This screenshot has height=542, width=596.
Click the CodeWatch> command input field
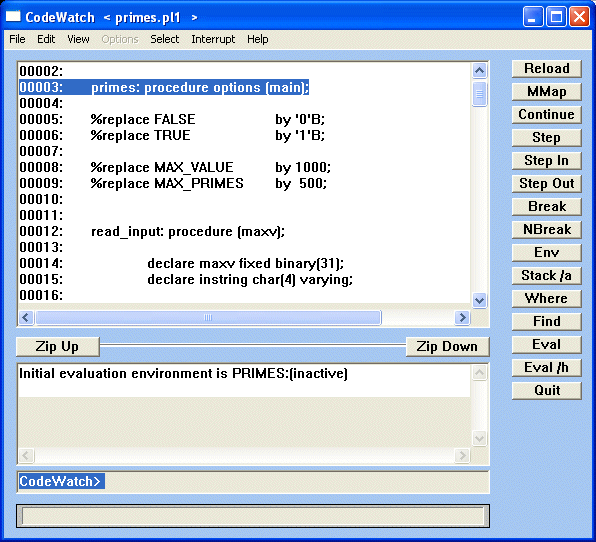pyautogui.click(x=253, y=482)
